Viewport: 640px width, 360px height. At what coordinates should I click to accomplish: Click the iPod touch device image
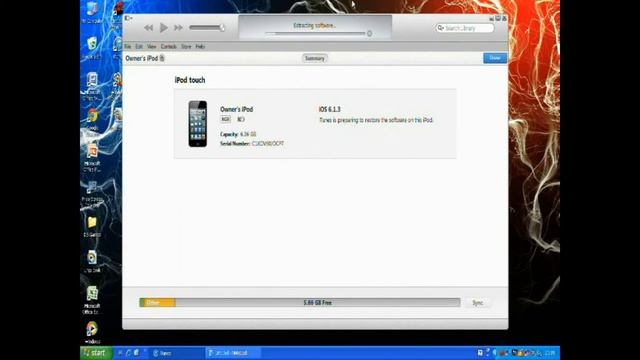pyautogui.click(x=198, y=124)
